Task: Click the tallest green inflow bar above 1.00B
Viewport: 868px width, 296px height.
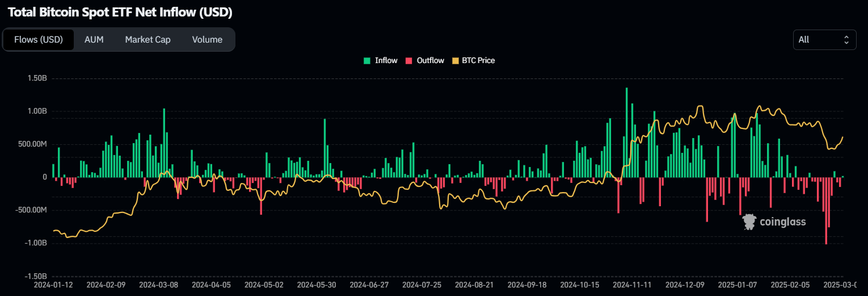Action: tap(627, 132)
